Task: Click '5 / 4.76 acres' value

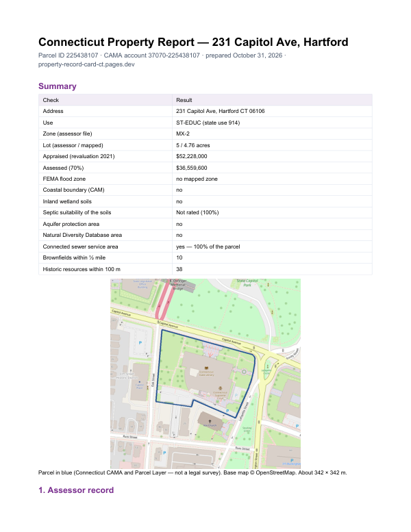Action: coord(193,145)
